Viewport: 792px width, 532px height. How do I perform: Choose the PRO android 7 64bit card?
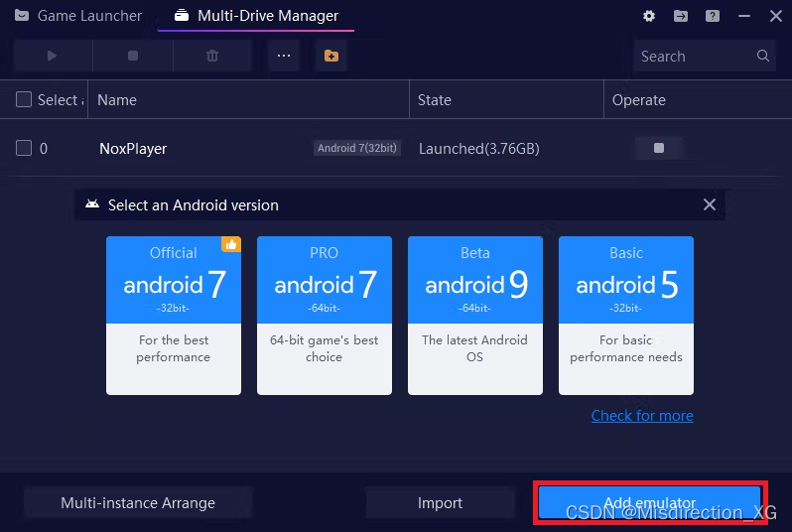(x=325, y=316)
